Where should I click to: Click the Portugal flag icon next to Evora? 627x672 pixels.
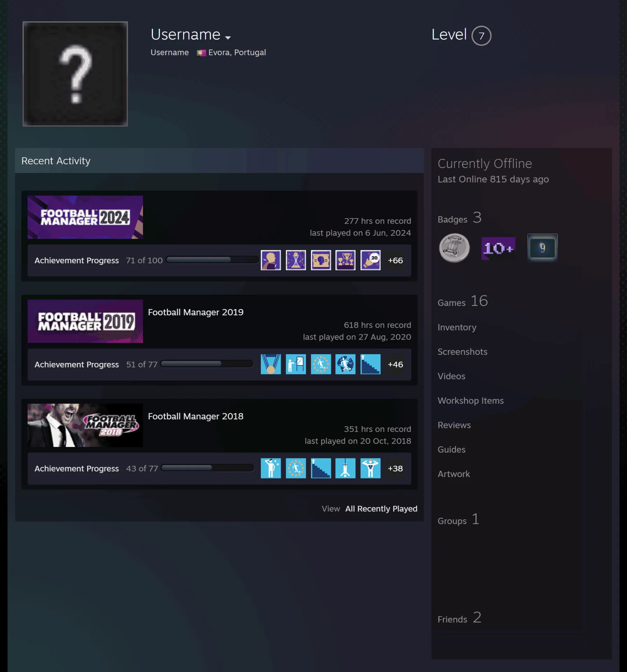pyautogui.click(x=201, y=52)
